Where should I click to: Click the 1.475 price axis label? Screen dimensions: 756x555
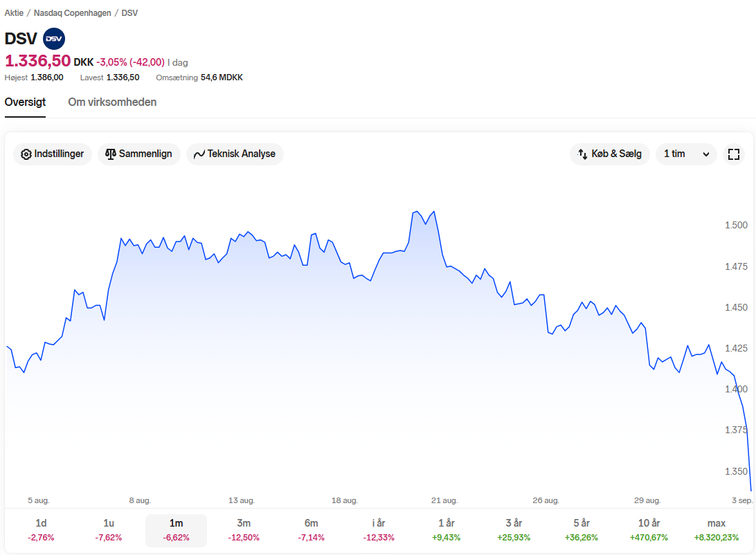pos(736,266)
